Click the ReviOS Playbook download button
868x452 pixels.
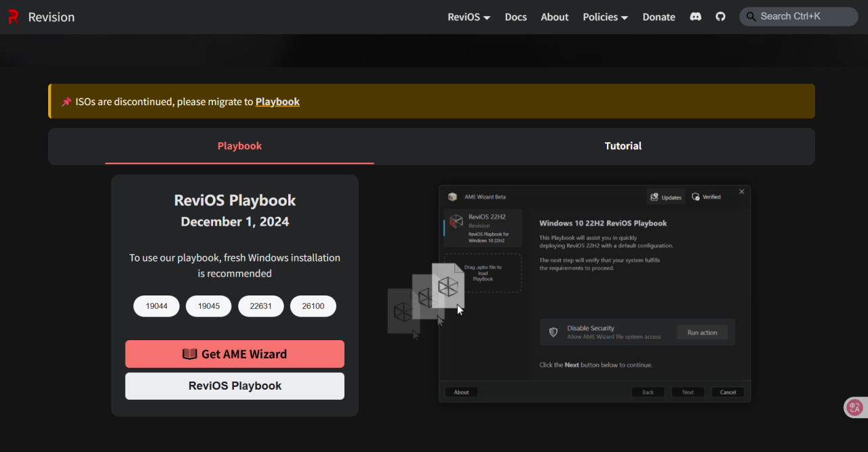tap(235, 386)
